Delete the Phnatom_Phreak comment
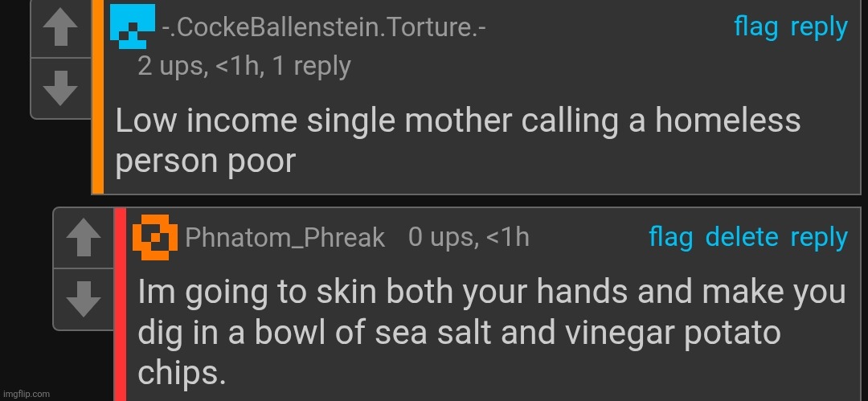 tap(741, 237)
